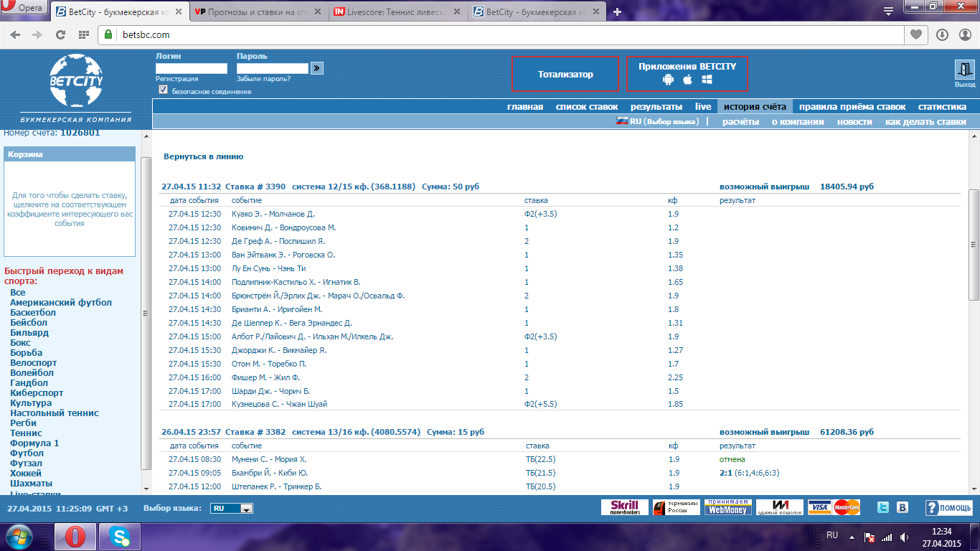
Task: Click the Opera taskbar icon
Action: (75, 537)
